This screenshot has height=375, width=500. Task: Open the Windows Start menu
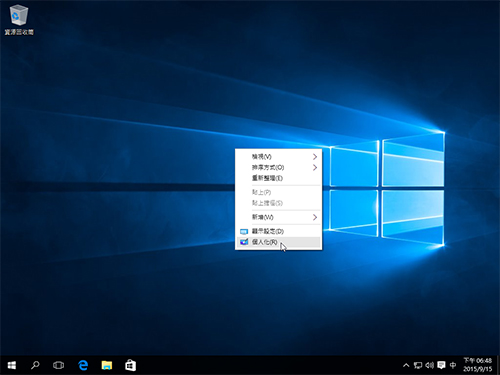(12, 366)
